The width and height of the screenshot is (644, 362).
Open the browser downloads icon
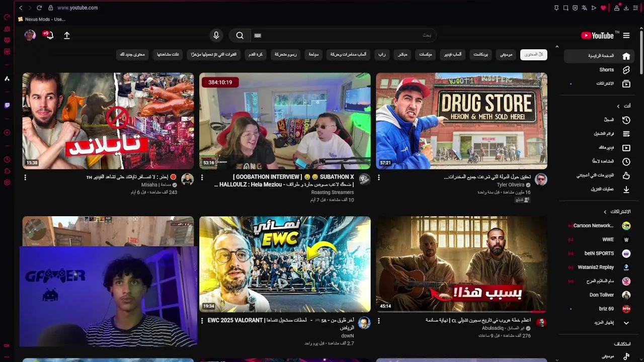pos(626,8)
